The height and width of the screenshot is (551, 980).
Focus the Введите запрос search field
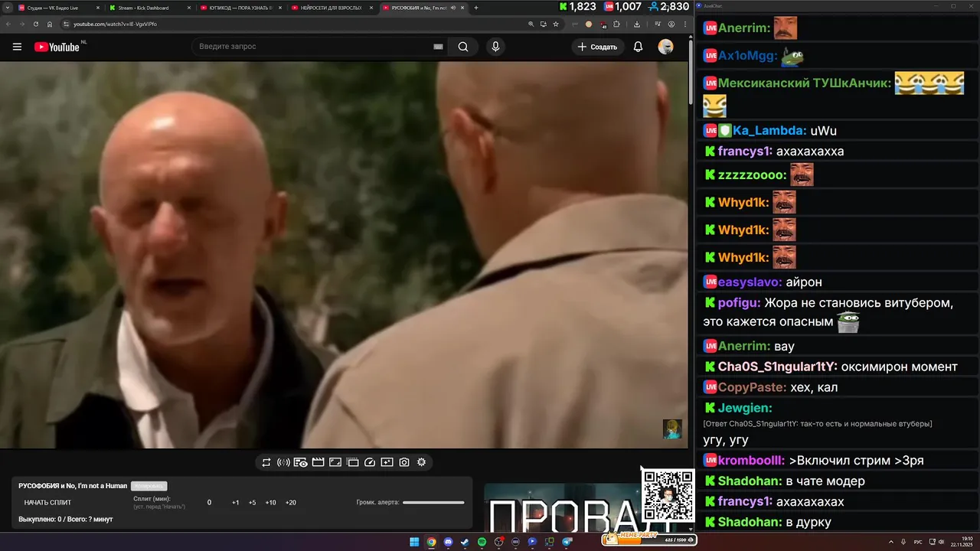click(x=314, y=47)
